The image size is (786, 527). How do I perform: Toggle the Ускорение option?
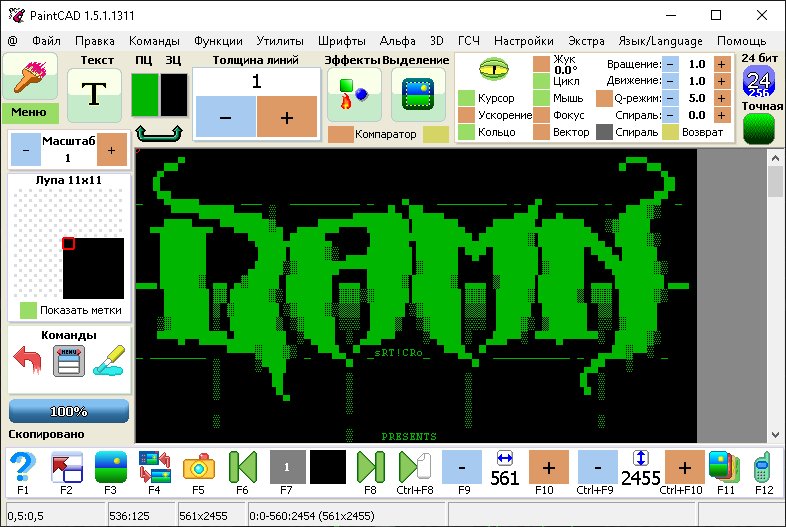pyautogui.click(x=466, y=115)
